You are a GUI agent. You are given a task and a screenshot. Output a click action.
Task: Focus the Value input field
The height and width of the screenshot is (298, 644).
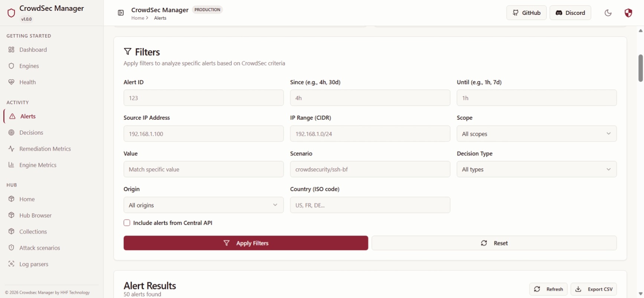pos(203,169)
